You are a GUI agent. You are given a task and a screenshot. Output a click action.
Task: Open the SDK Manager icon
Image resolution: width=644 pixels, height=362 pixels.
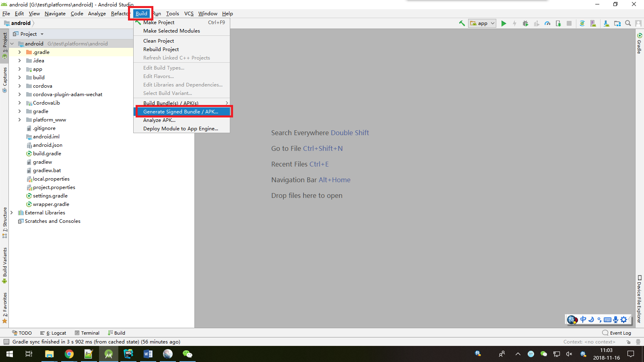pos(607,23)
